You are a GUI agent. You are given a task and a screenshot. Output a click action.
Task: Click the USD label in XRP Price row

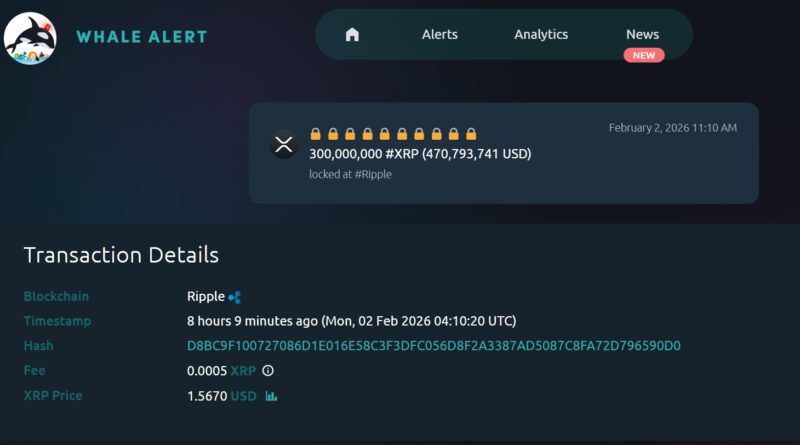pos(244,396)
